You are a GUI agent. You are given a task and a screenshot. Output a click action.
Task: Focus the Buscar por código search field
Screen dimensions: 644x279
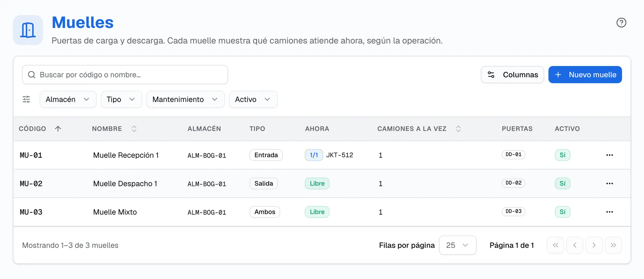coord(125,75)
